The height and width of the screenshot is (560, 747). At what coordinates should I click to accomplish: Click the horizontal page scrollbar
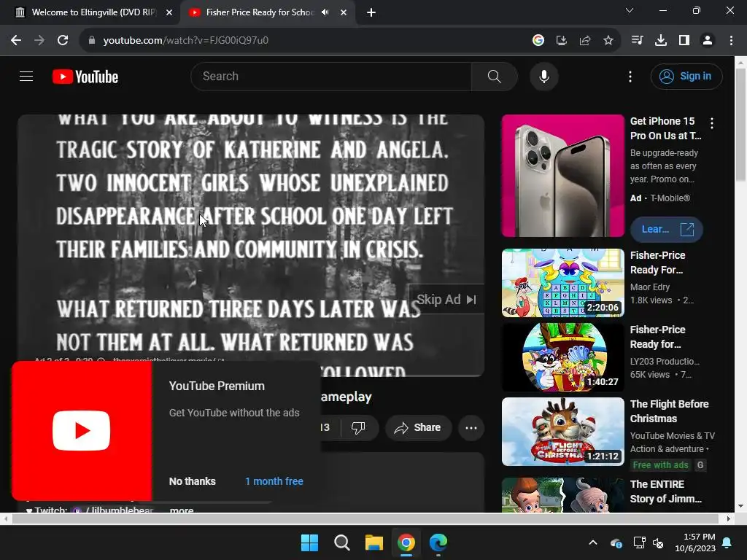coord(365,518)
